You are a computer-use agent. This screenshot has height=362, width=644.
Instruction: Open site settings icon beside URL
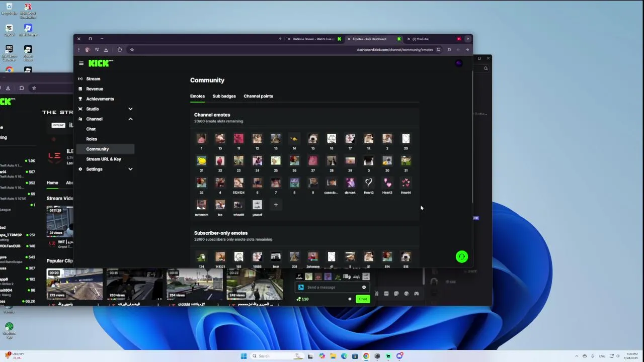click(x=439, y=50)
